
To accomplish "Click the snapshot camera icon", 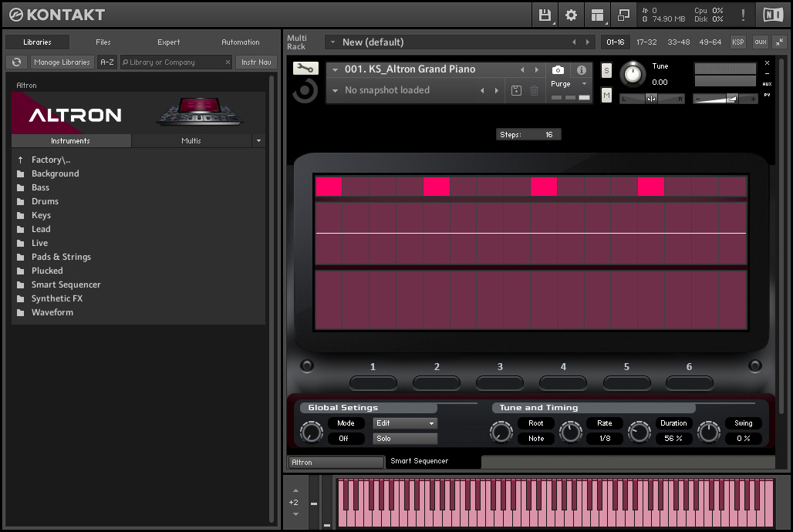I will point(558,70).
